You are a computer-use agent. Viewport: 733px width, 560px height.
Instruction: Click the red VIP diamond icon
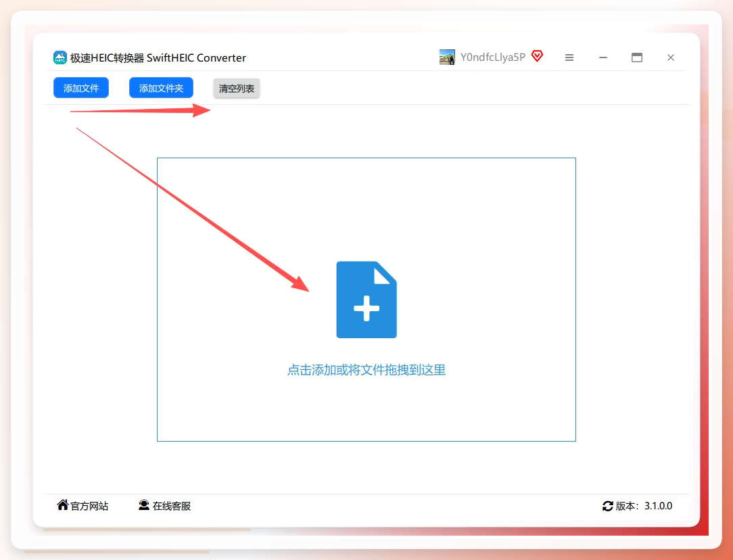click(537, 56)
